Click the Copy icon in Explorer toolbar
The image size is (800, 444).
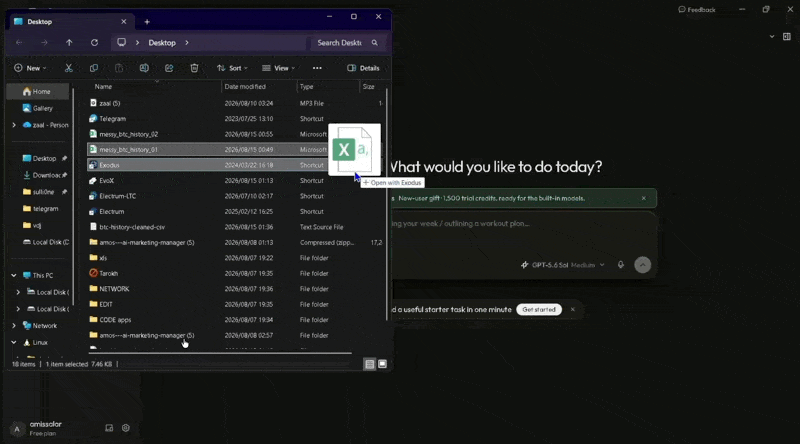pyautogui.click(x=94, y=68)
